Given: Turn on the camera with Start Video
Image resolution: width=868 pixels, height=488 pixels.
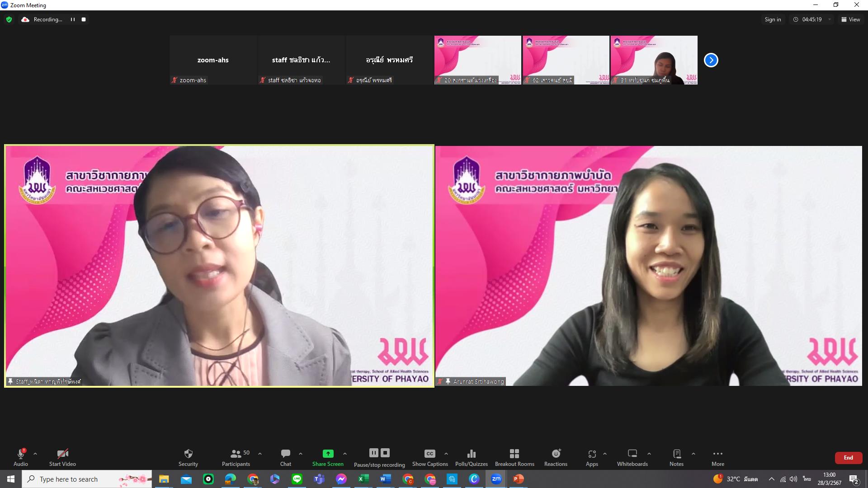Looking at the screenshot, I should [x=62, y=457].
